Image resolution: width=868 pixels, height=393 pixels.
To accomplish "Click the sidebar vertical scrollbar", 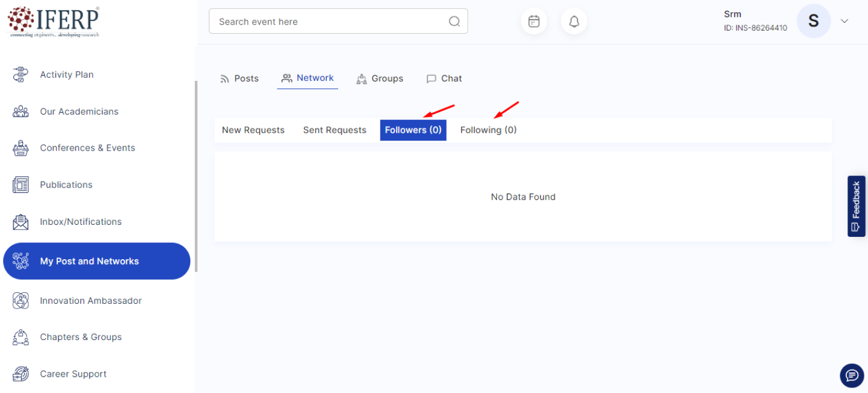I will click(195, 175).
